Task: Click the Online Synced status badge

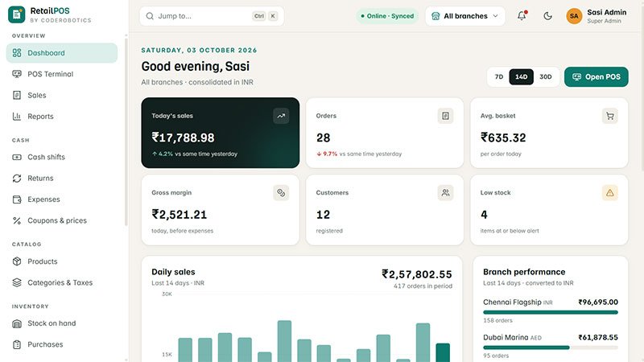Action: point(387,16)
